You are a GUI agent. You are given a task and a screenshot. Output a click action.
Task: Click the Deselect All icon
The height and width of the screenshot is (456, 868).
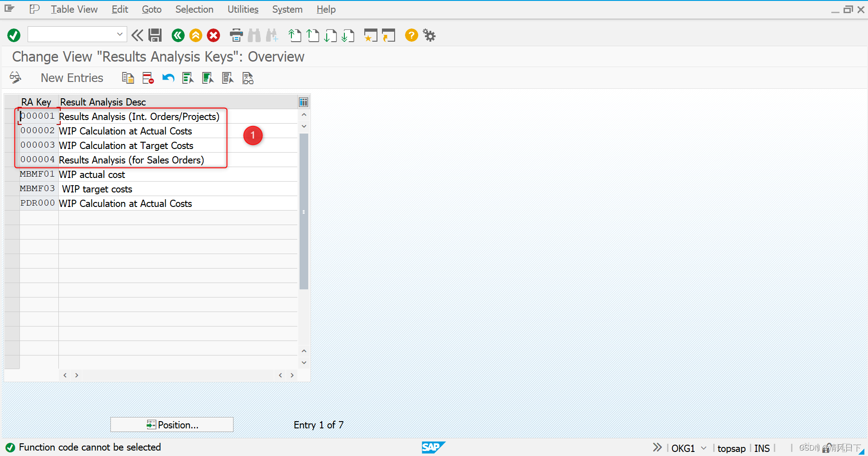tap(228, 78)
